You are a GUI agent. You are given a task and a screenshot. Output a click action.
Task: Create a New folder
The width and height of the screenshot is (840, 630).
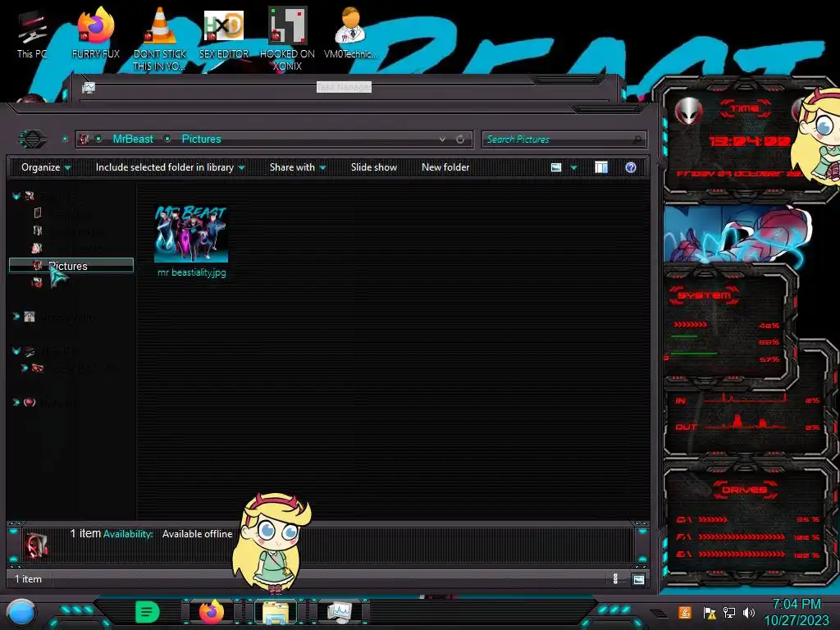pyautogui.click(x=445, y=167)
